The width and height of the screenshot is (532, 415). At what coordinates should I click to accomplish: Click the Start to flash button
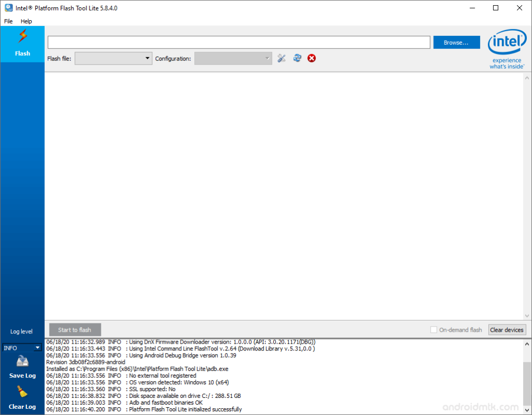pyautogui.click(x=74, y=330)
